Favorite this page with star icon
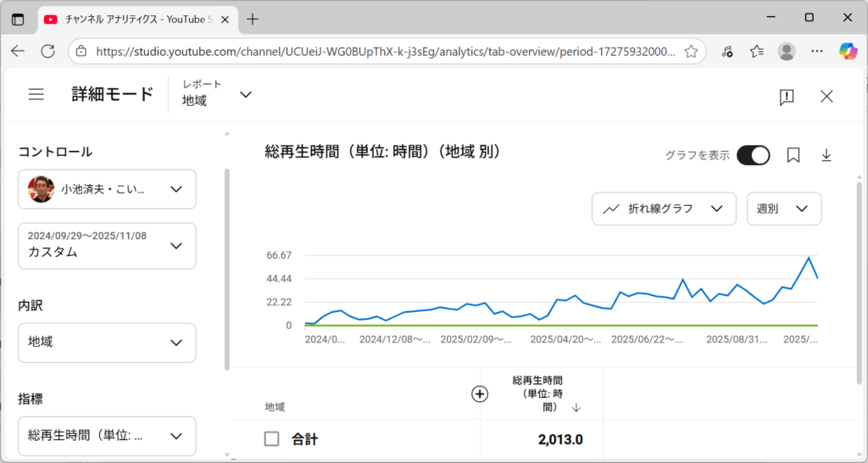Viewport: 868px width, 463px height. (691, 51)
